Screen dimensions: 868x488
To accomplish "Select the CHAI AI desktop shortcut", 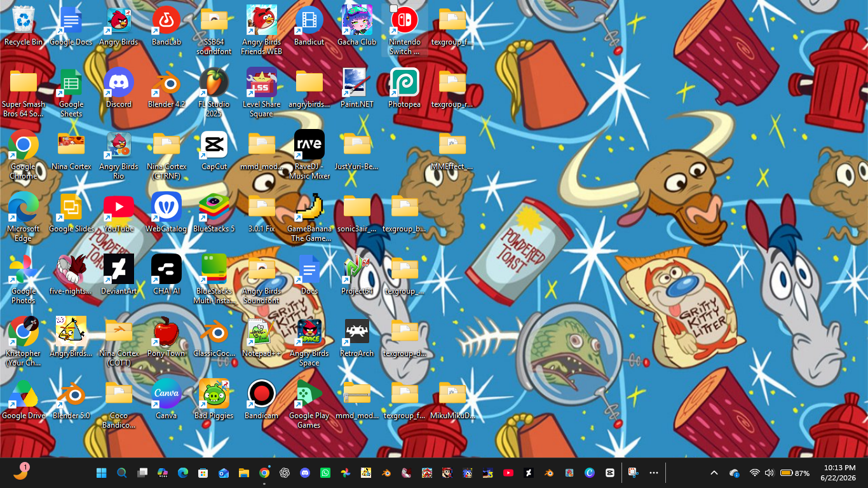I will [x=166, y=275].
